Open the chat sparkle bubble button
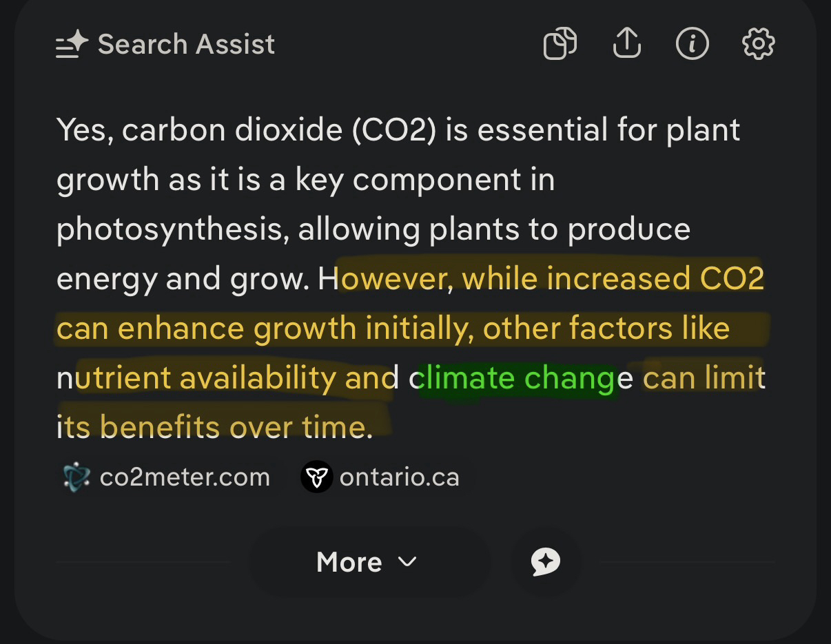The image size is (831, 644). pyautogui.click(x=546, y=562)
